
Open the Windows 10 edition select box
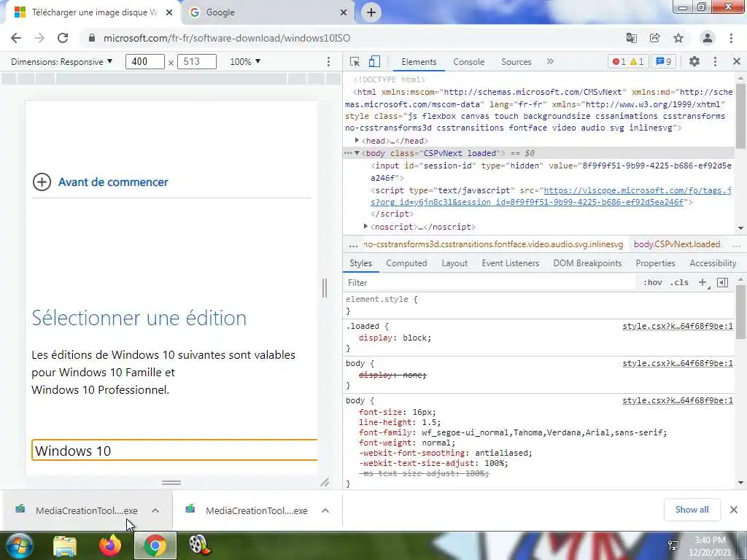click(x=174, y=451)
